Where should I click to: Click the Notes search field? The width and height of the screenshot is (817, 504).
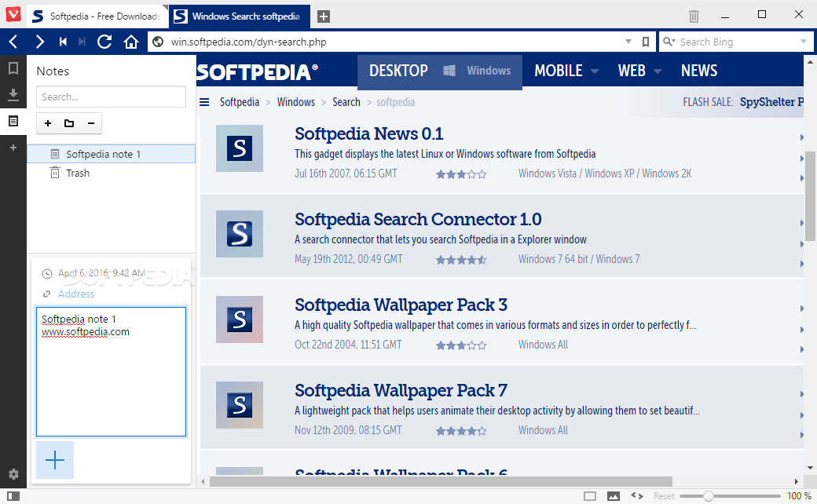pos(111,97)
